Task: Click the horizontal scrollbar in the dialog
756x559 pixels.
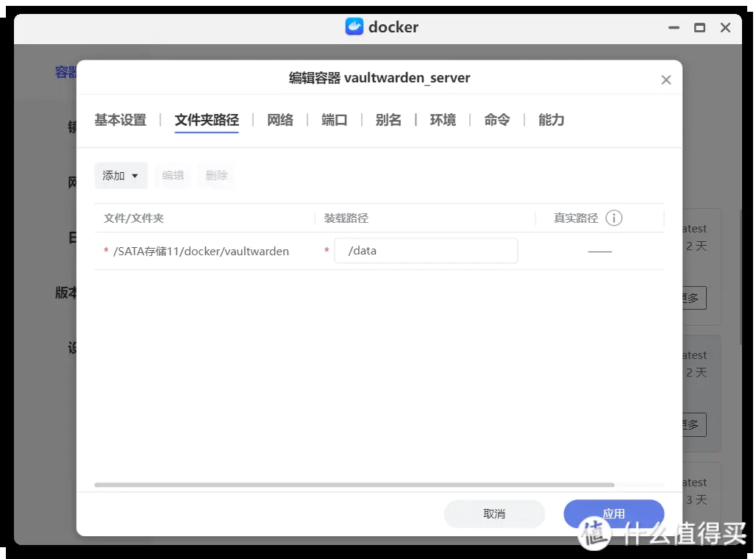Action: click(x=354, y=485)
